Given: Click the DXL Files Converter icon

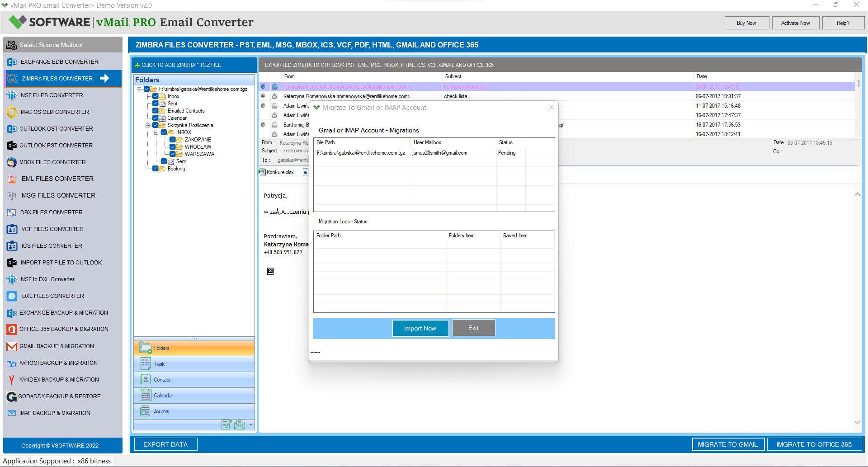Looking at the screenshot, I should [x=12, y=296].
